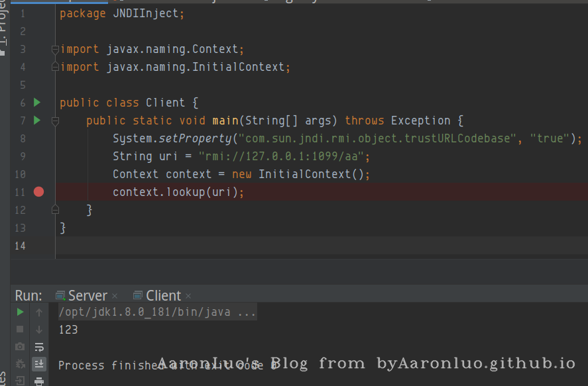Click the down arrow in Run console

pyautogui.click(x=39, y=329)
